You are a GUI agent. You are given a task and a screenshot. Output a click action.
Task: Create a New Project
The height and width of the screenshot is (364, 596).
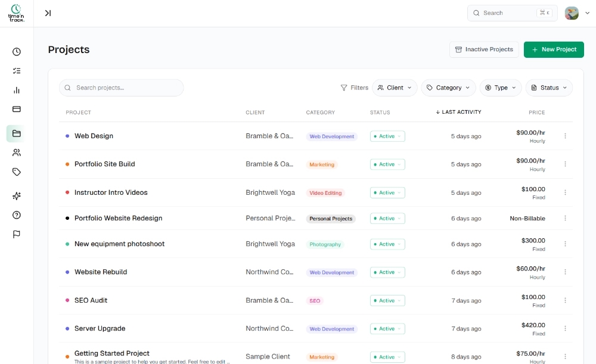point(554,50)
